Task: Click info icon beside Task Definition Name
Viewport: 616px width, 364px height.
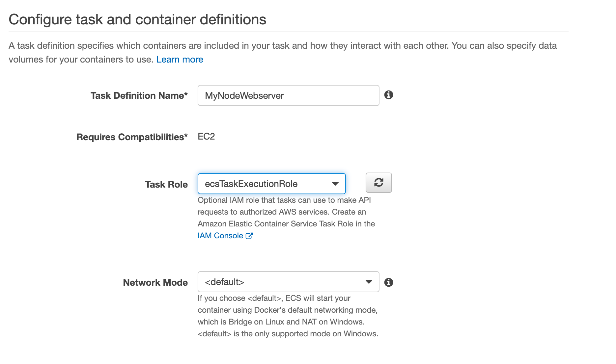Action: pyautogui.click(x=389, y=95)
